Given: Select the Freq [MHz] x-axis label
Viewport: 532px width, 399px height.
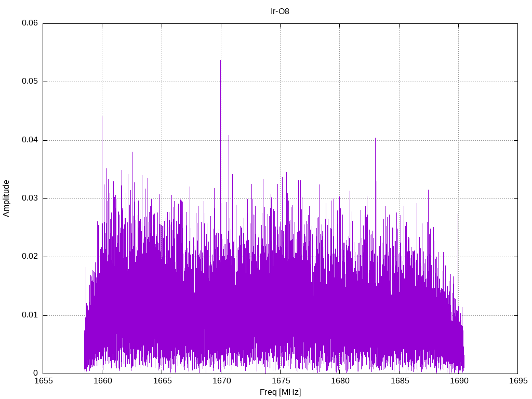Looking at the screenshot, I should (280, 392).
